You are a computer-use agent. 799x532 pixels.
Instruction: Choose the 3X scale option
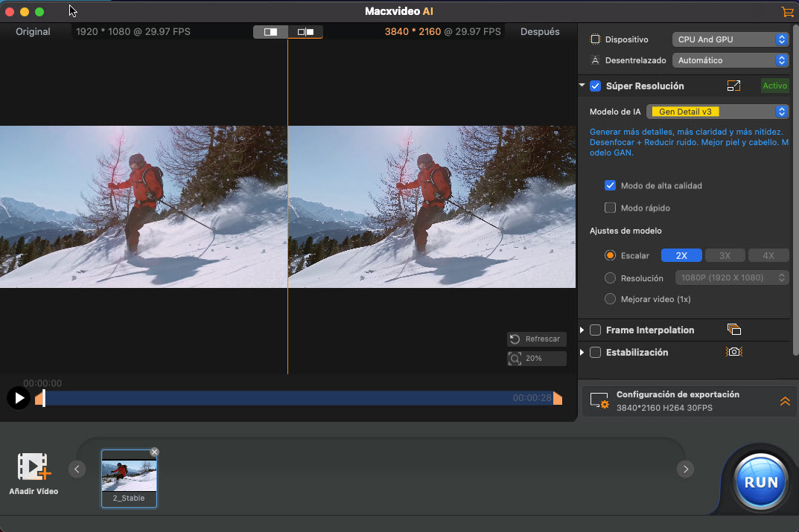click(725, 255)
